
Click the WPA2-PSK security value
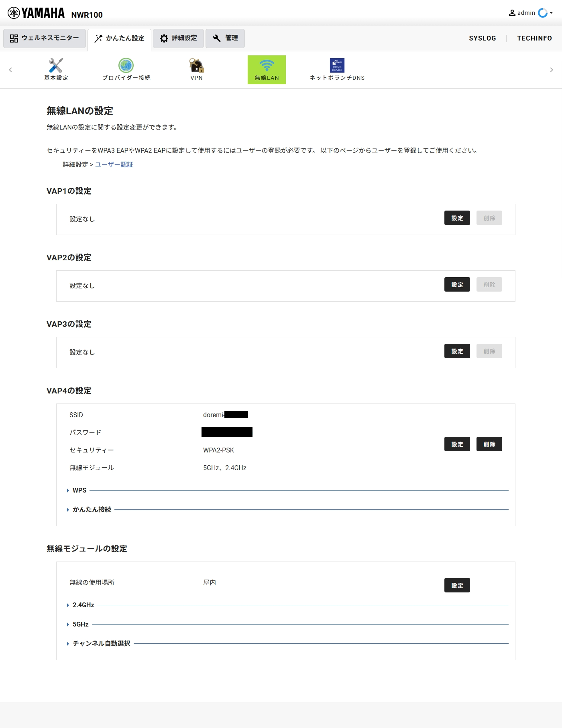(x=218, y=450)
